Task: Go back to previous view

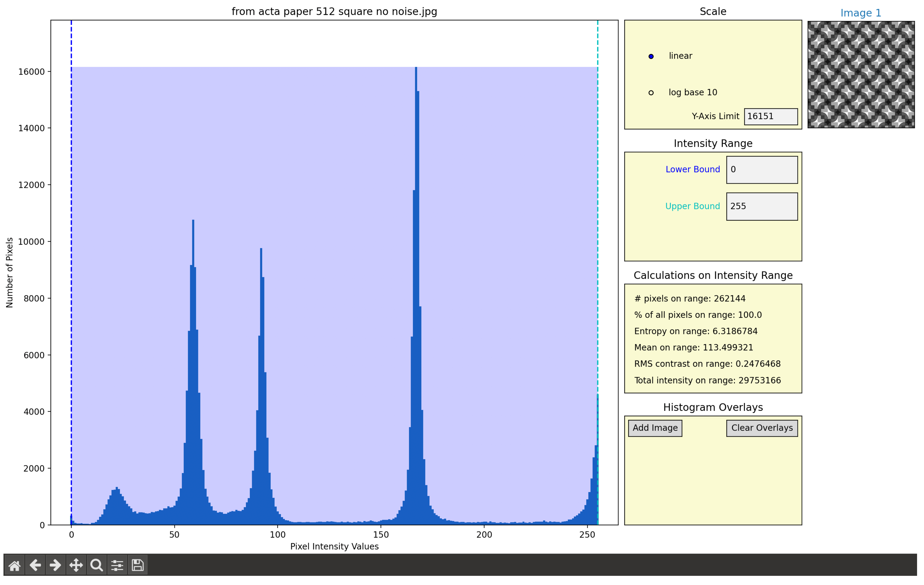Action: [x=35, y=565]
